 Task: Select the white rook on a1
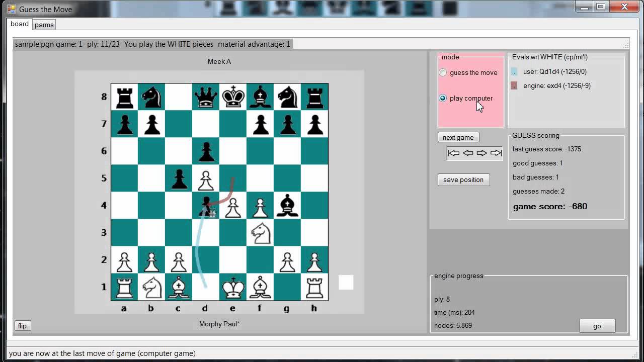(124, 287)
